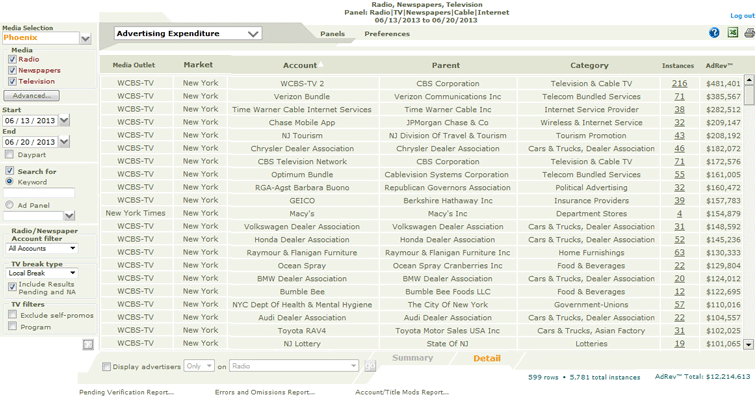The width and height of the screenshot is (756, 398).
Task: Open the End date calendar dropdown
Action: pos(64,142)
